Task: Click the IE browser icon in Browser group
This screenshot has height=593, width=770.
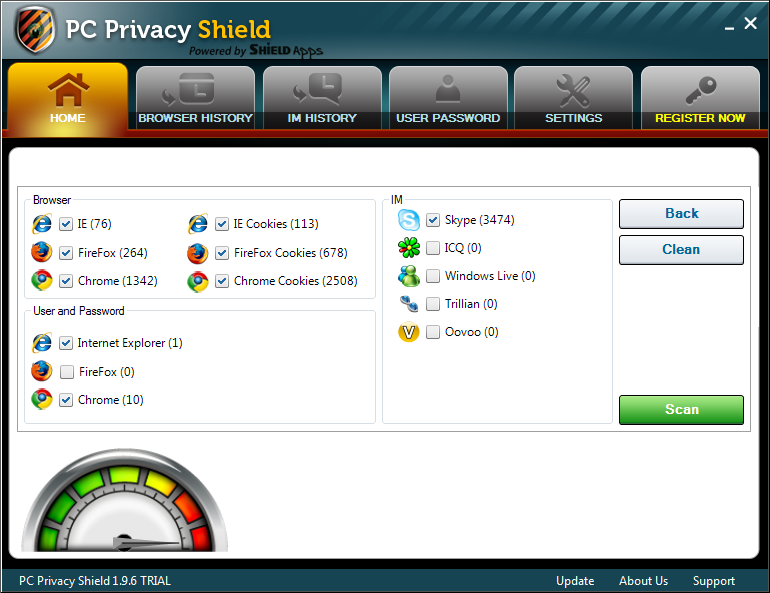Action: coord(42,224)
